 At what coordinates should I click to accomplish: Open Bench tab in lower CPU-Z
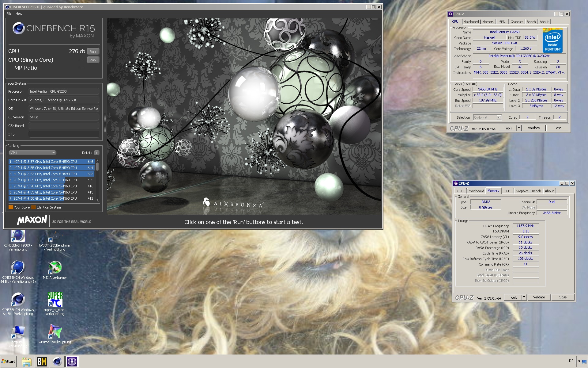[536, 191]
